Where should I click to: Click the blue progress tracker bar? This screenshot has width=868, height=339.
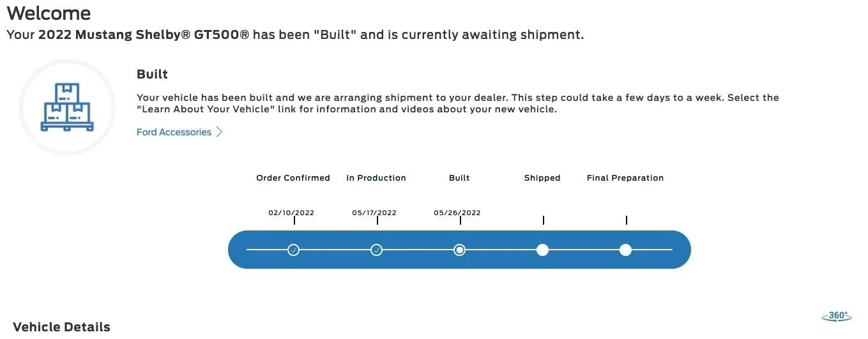pos(459,250)
